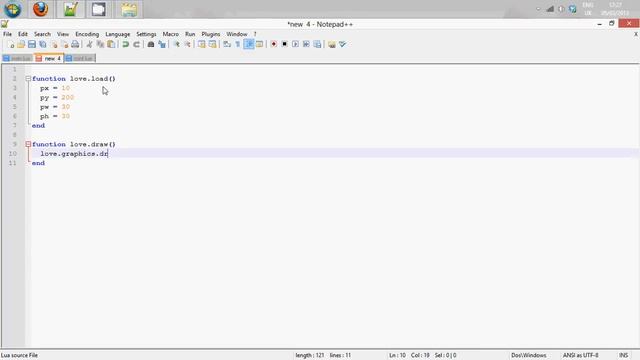This screenshot has width=640, height=360.
Task: Click the Notepad++ taskbar icon
Action: click(70, 9)
